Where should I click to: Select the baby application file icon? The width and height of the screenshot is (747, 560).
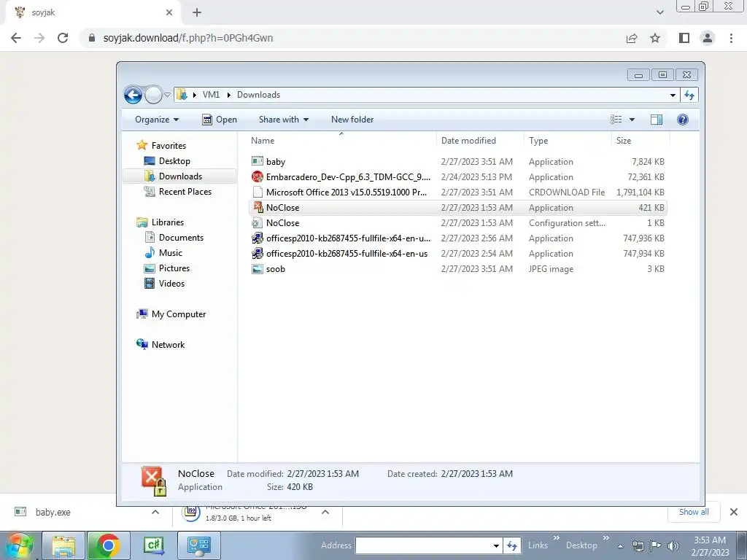258,161
